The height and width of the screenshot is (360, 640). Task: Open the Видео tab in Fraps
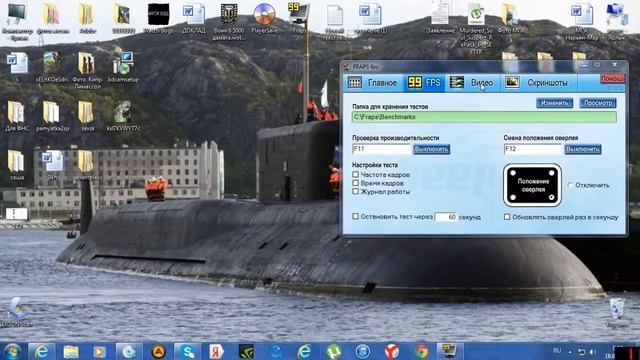coord(472,83)
